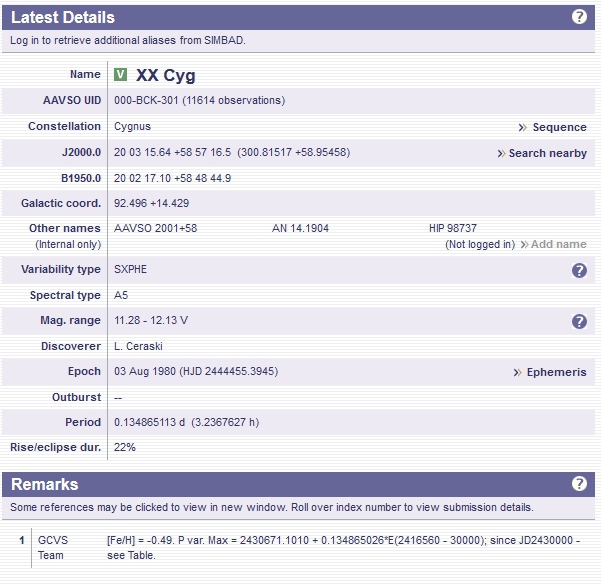Click the Latest Details header title

[63, 17]
